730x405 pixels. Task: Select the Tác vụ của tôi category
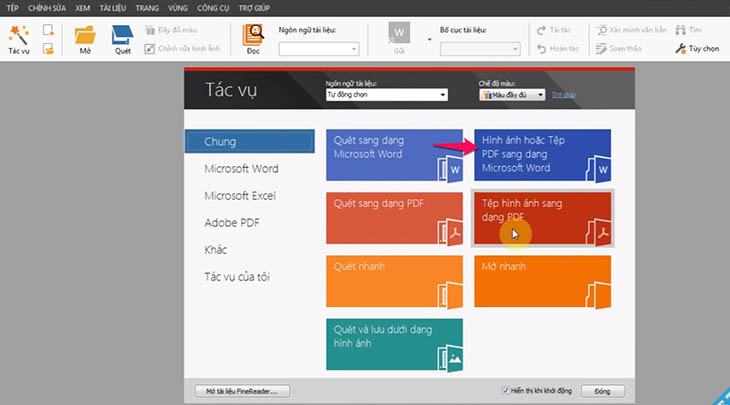tap(237, 277)
